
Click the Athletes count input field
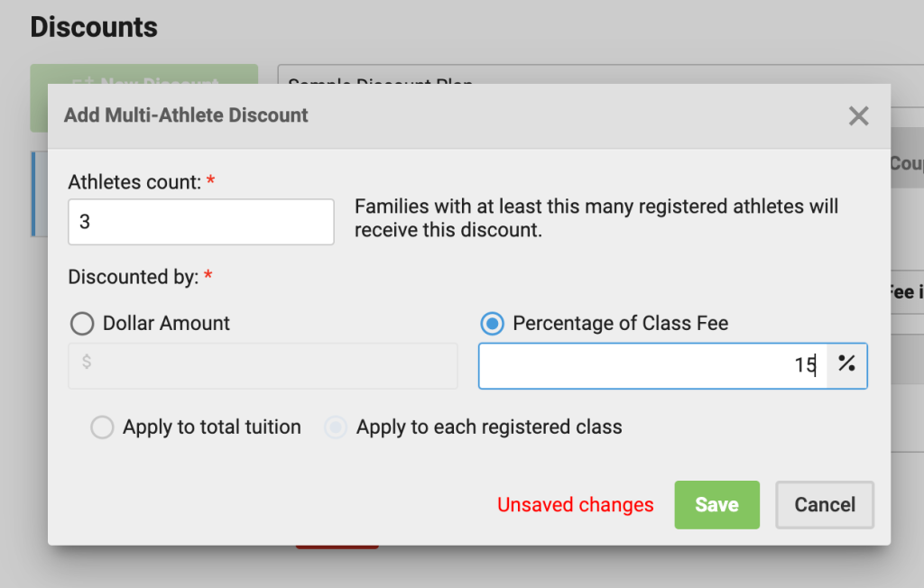(x=200, y=222)
